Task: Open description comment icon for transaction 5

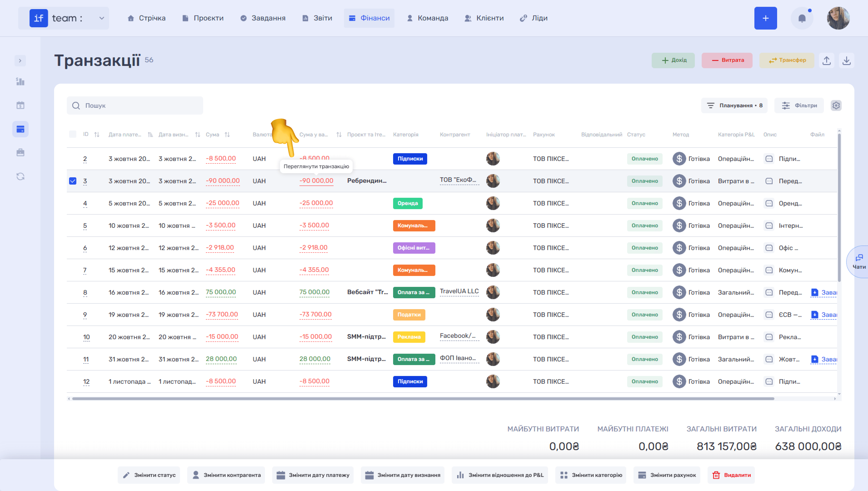Action: [769, 225]
